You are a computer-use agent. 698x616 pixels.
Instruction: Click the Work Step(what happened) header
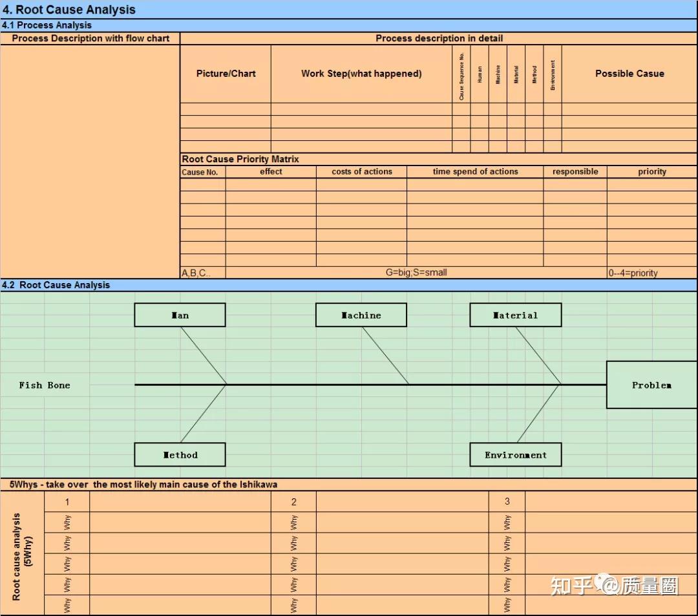pyautogui.click(x=361, y=74)
